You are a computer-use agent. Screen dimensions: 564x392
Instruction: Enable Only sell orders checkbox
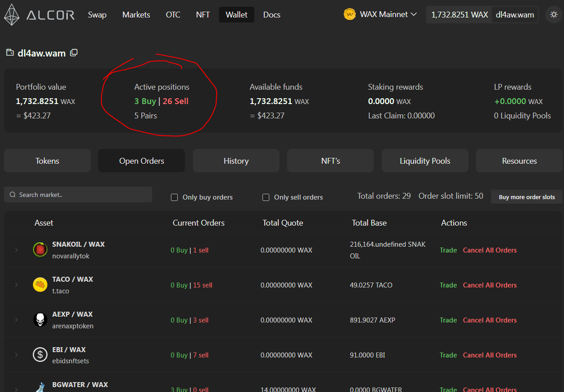pos(266,197)
